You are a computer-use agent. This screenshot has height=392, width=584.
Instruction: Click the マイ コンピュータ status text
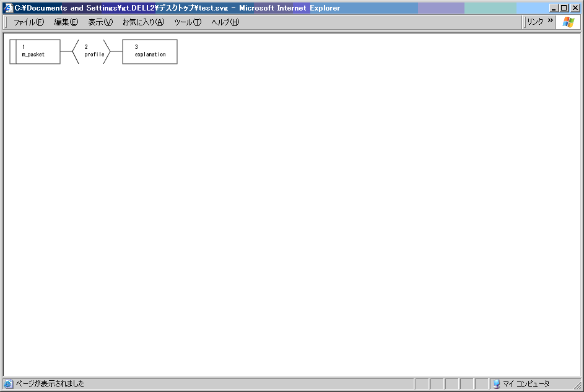[526, 384]
